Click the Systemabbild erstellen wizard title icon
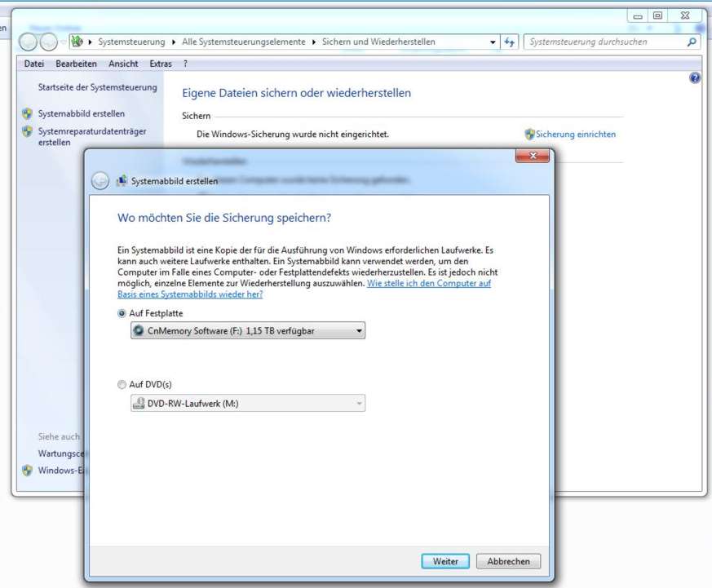 tap(122, 181)
